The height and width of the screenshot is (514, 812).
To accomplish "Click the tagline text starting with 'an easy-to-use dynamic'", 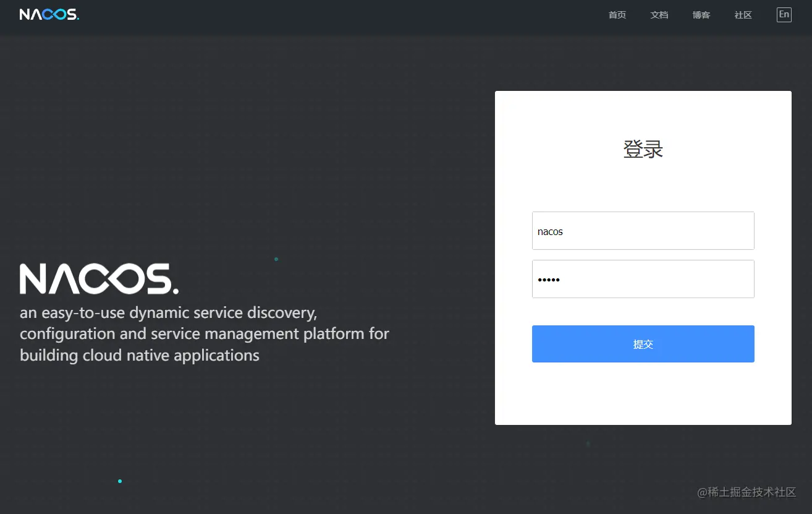I will click(x=205, y=334).
